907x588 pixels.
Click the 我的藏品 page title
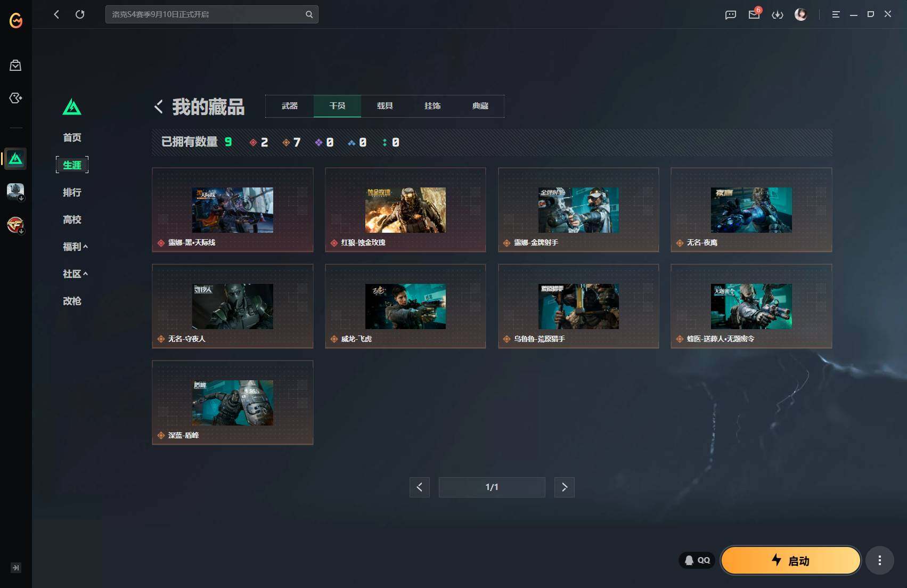coord(208,107)
